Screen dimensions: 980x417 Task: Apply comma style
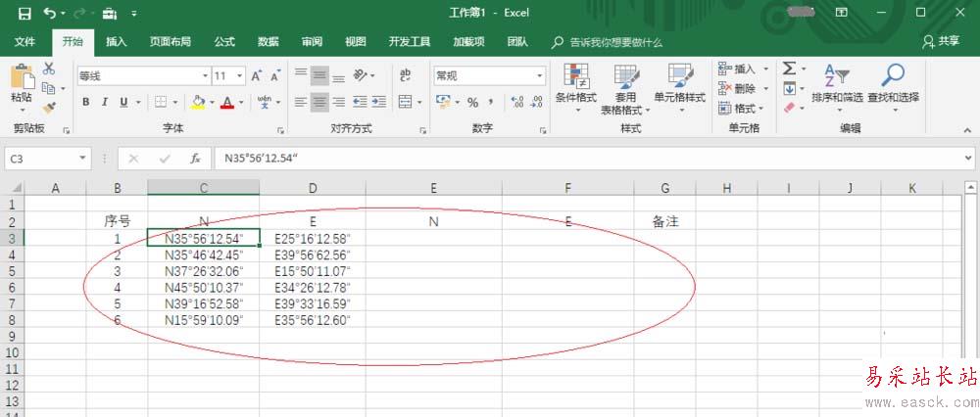491,102
